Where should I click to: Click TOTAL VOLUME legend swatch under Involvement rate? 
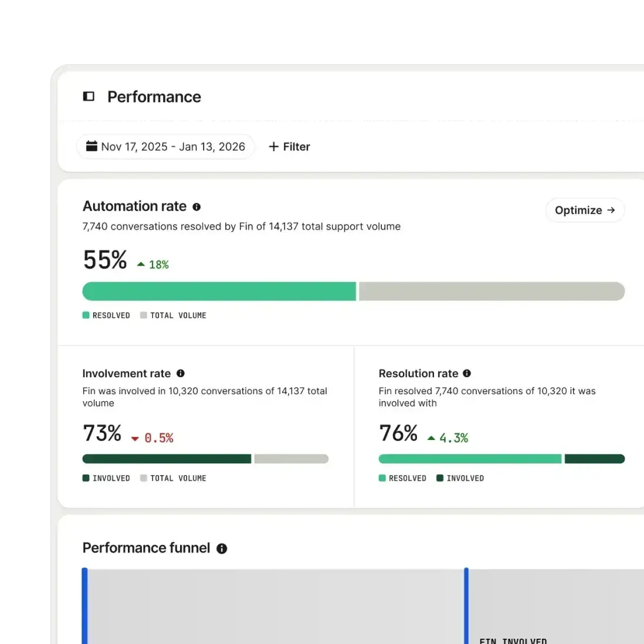[x=143, y=478]
